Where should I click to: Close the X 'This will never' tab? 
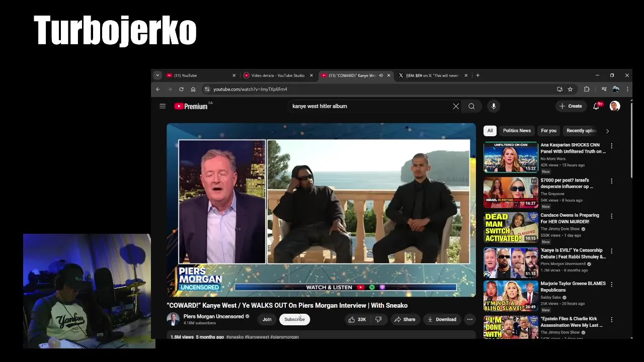point(466,75)
